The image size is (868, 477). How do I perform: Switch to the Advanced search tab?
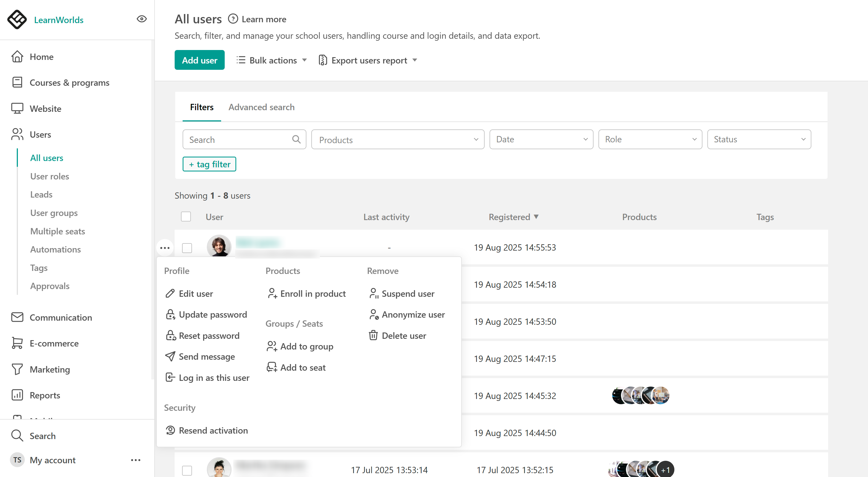tap(261, 107)
